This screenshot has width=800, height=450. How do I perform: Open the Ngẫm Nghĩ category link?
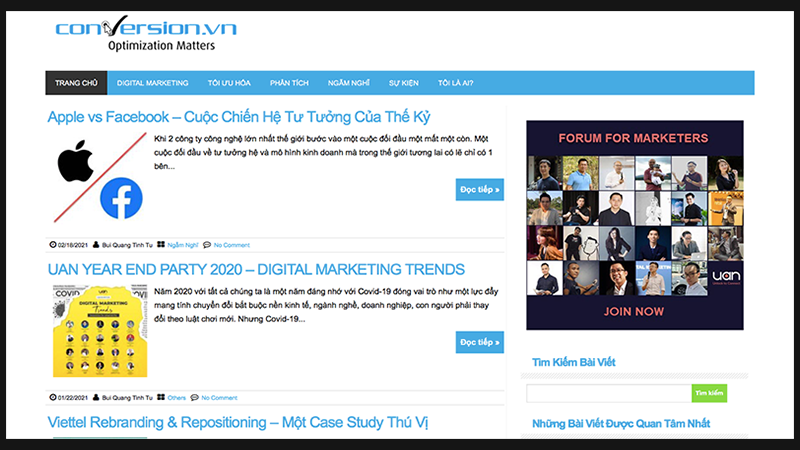click(x=183, y=245)
